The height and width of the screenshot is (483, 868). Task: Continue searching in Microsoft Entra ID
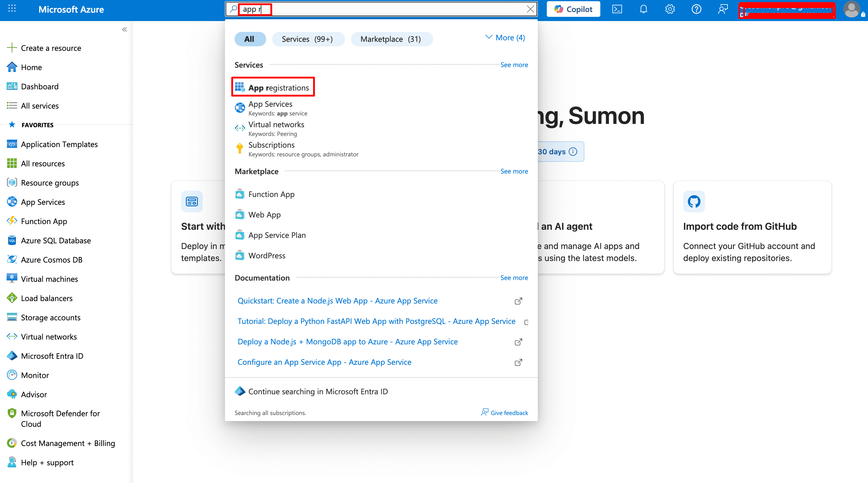[311, 391]
